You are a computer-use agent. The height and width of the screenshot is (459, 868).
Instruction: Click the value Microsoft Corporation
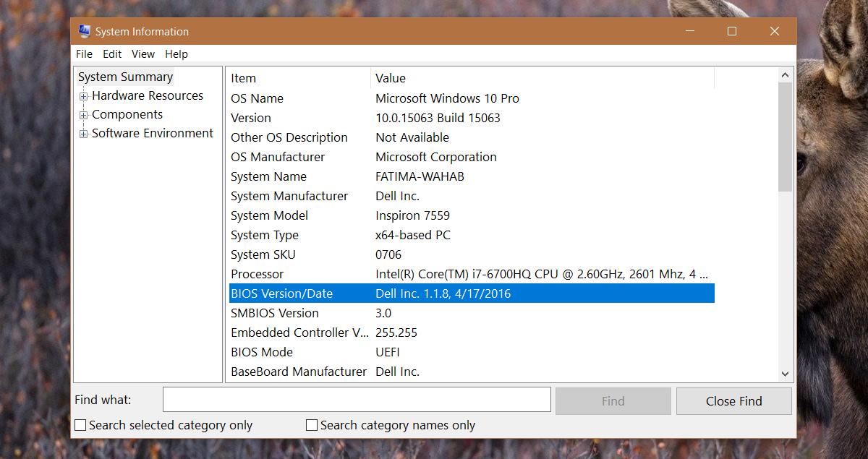pyautogui.click(x=436, y=157)
